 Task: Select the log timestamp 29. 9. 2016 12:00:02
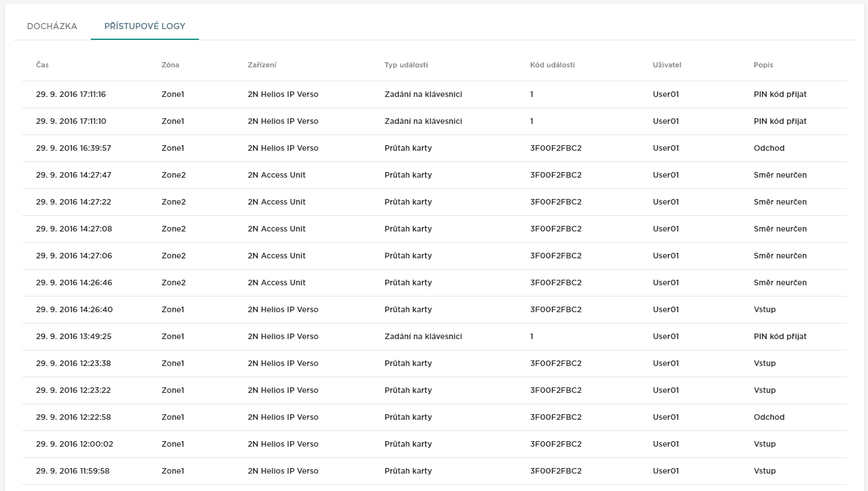tap(75, 444)
